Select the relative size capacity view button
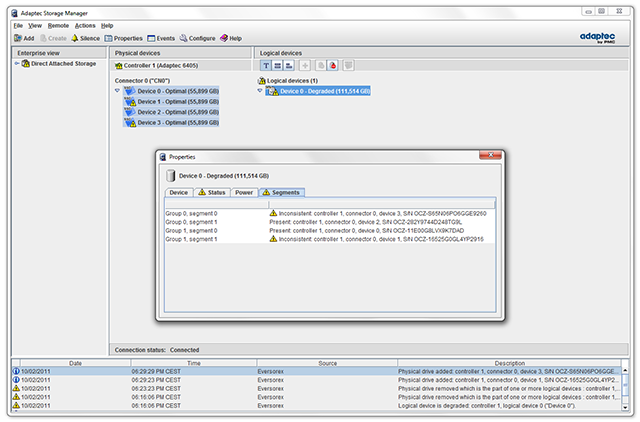640x422 pixels. pos(289,65)
